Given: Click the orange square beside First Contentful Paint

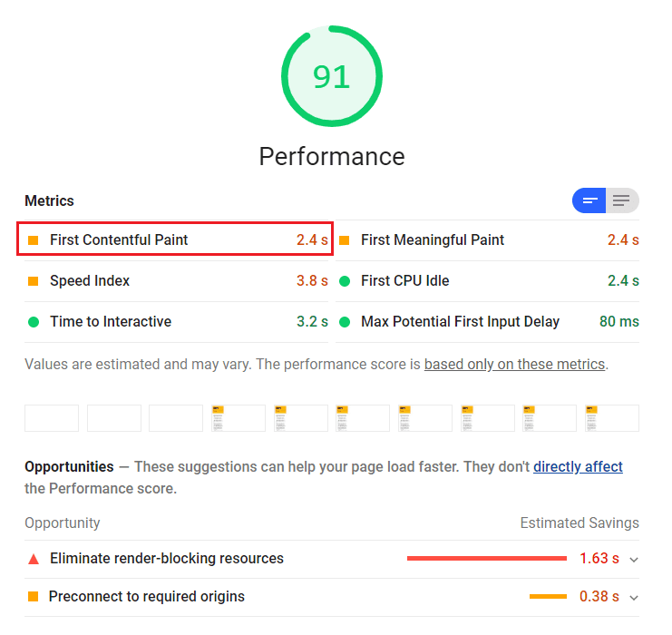Looking at the screenshot, I should point(34,240).
